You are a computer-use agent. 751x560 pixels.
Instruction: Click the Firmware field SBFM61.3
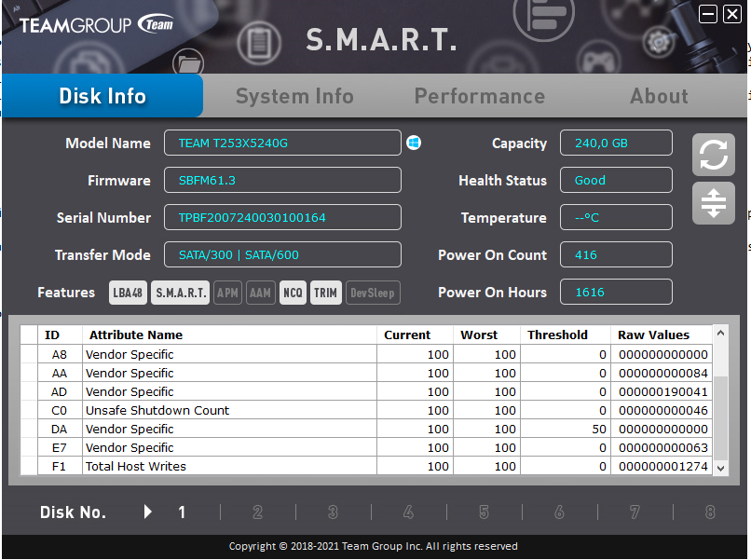(282, 180)
